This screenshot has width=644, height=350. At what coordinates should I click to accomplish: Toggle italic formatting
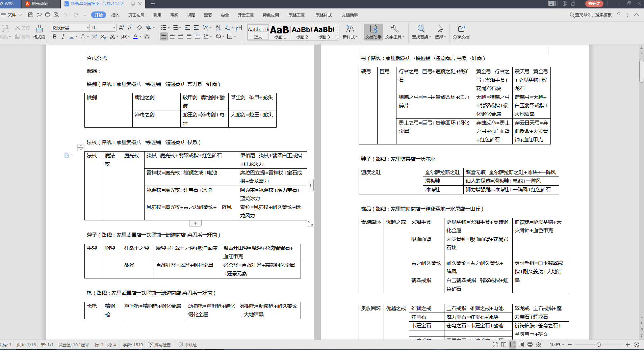pos(63,36)
